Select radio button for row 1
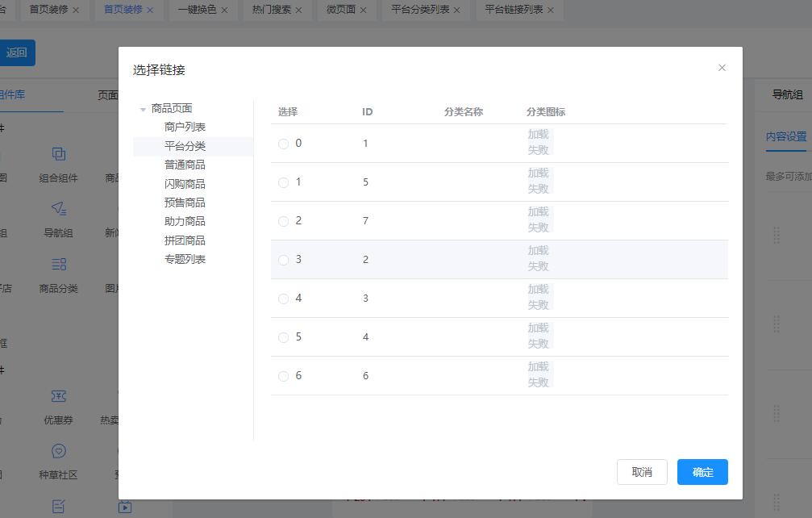The height and width of the screenshot is (518, 812). pos(283,182)
